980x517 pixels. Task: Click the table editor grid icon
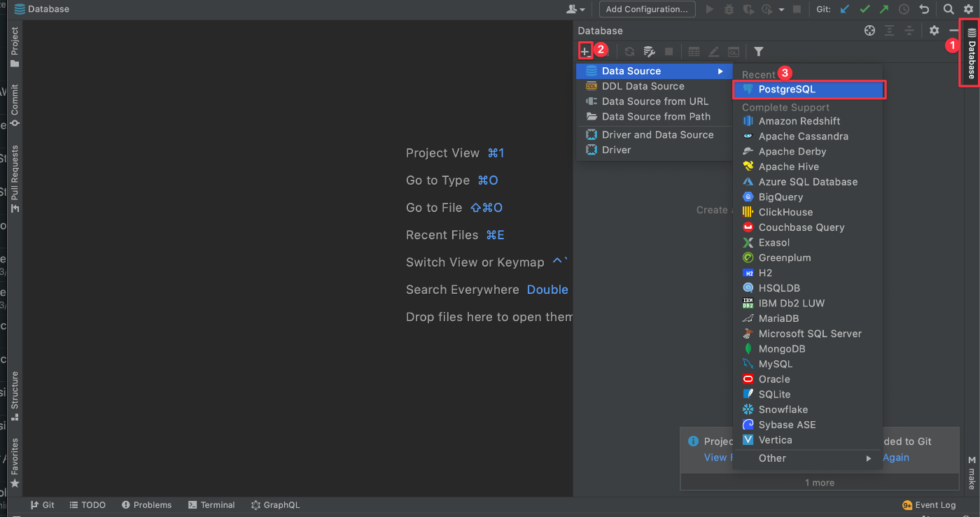[x=694, y=52]
